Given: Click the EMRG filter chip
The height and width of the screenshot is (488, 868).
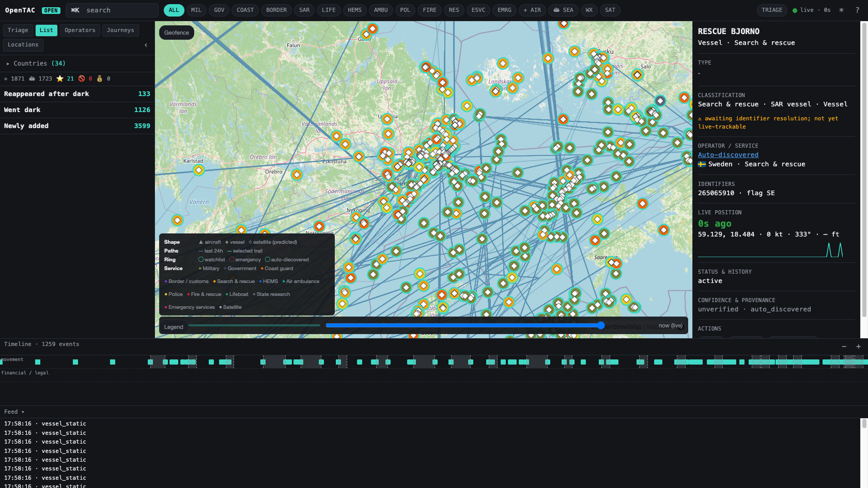Looking at the screenshot, I should tap(504, 10).
